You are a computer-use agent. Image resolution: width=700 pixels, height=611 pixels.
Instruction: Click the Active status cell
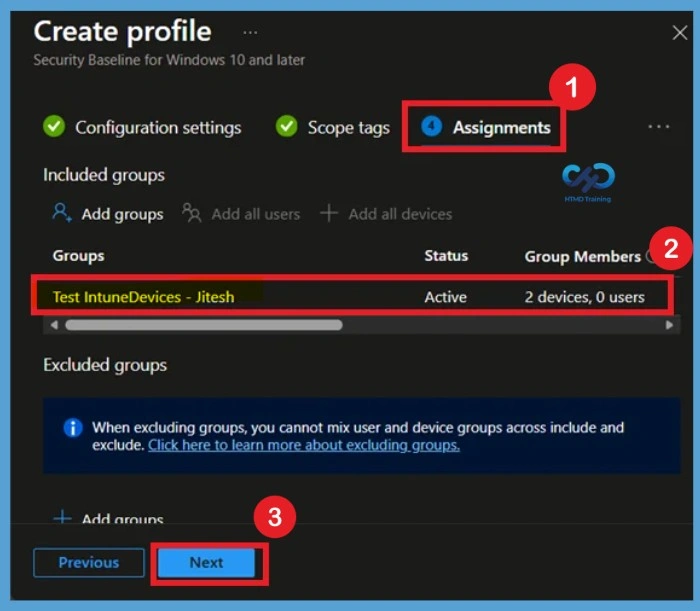[x=446, y=297]
